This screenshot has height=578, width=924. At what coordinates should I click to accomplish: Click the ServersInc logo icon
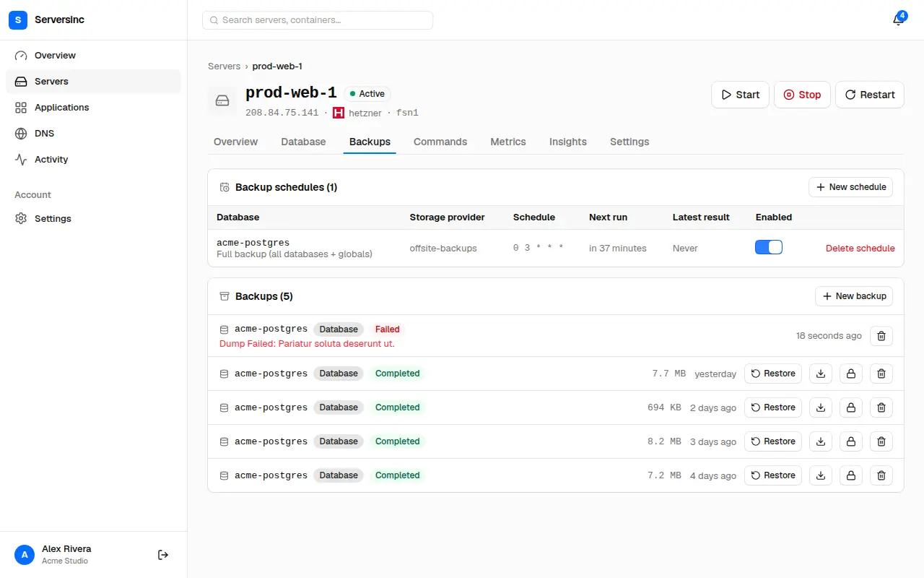[x=18, y=20]
